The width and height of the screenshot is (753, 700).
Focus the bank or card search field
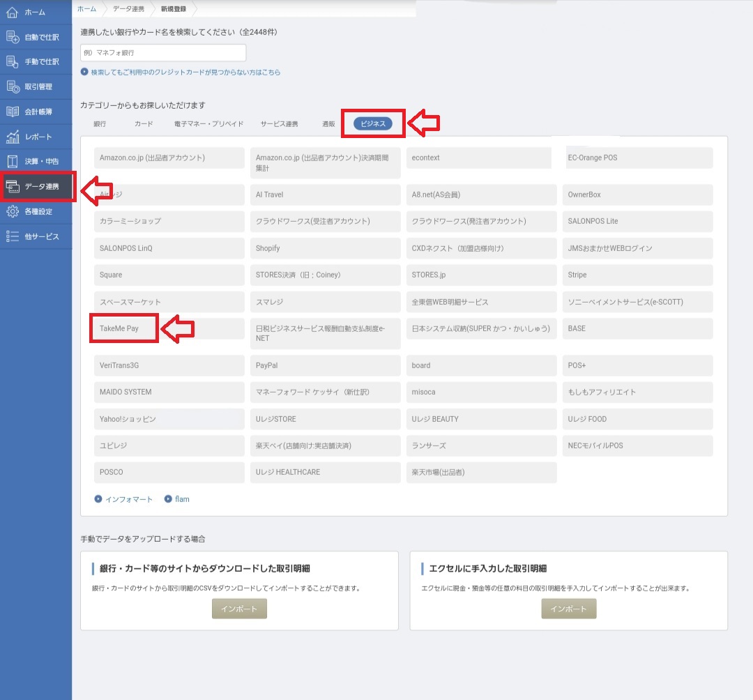(x=163, y=53)
